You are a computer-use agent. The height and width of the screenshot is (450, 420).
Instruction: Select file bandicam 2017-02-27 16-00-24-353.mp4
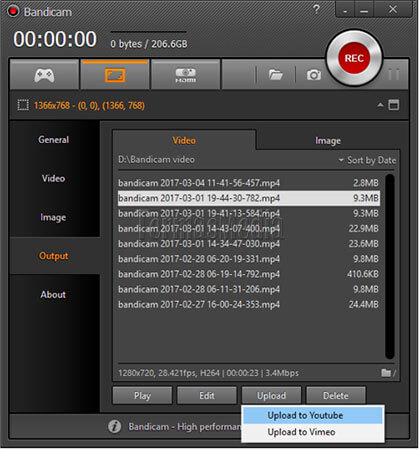(249, 304)
